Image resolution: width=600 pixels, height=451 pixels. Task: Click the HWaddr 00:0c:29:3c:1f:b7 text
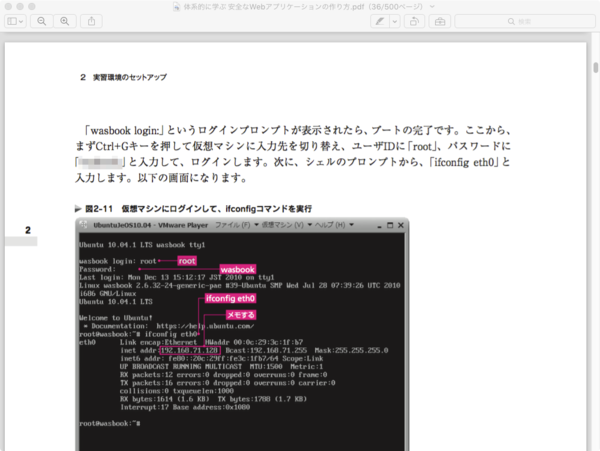pos(254,342)
